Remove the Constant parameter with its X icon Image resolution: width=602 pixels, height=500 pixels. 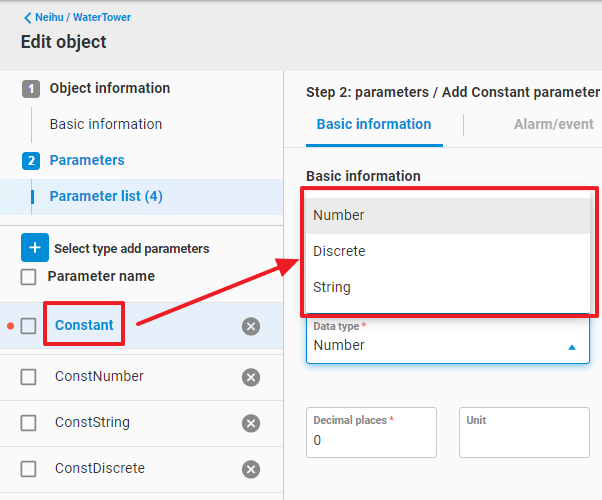point(251,326)
